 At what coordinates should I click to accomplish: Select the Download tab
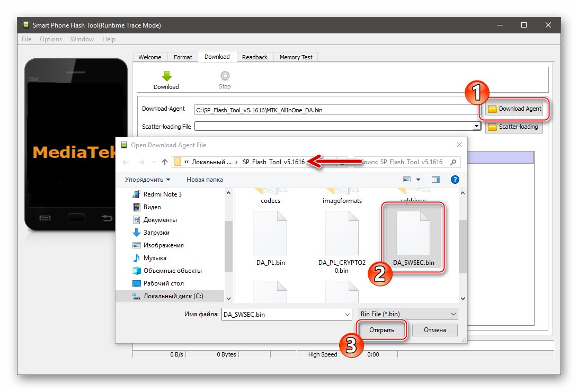(217, 57)
